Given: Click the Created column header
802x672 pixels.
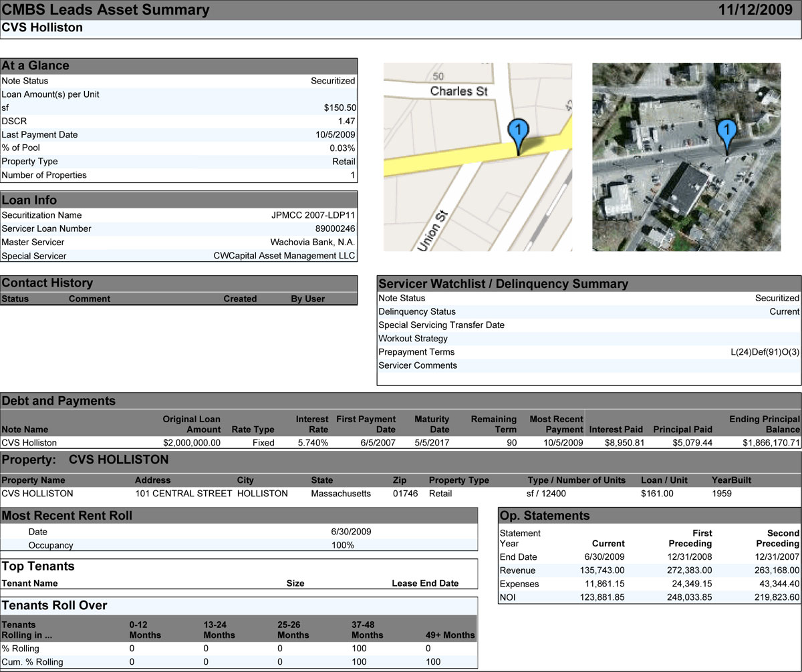Looking at the screenshot, I should [240, 299].
